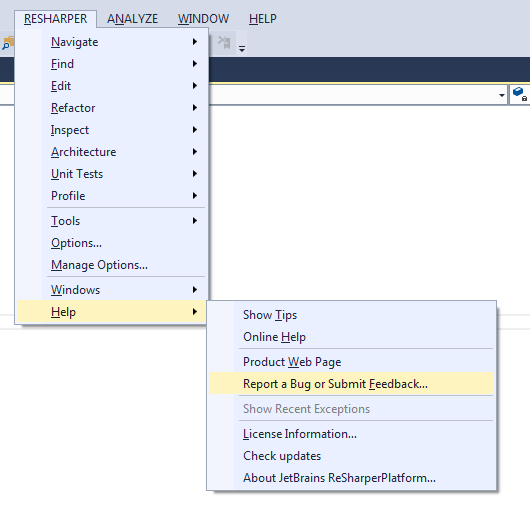The width and height of the screenshot is (530, 505).
Task: Select Help entry in ReSharper menu
Action: click(x=111, y=312)
